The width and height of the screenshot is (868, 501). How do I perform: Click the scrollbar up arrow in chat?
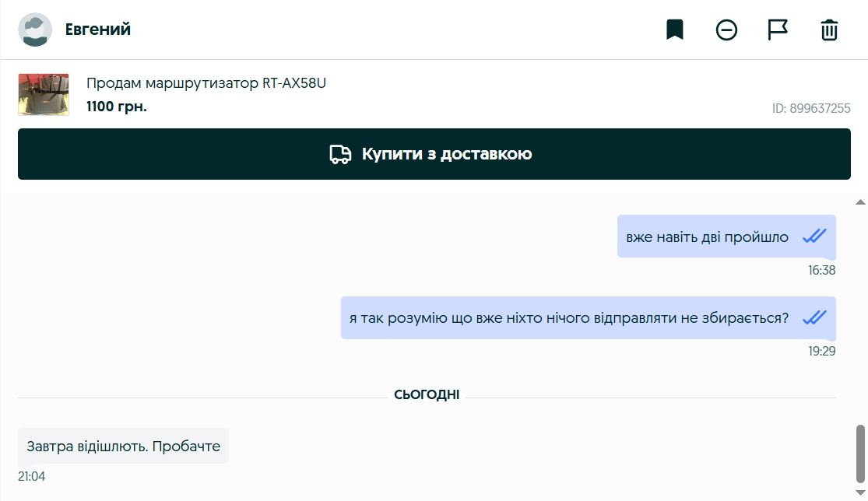click(x=860, y=202)
